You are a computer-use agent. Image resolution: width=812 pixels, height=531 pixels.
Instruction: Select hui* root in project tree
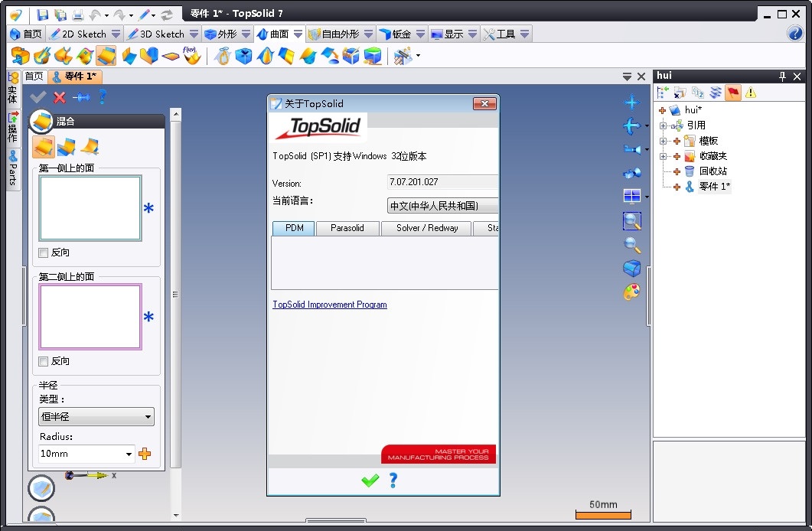693,109
